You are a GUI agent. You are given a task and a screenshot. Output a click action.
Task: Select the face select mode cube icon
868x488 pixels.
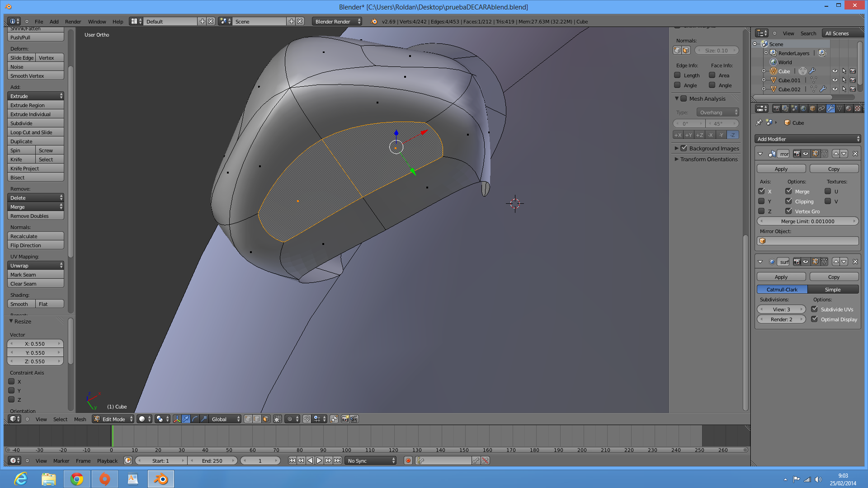[x=266, y=419]
